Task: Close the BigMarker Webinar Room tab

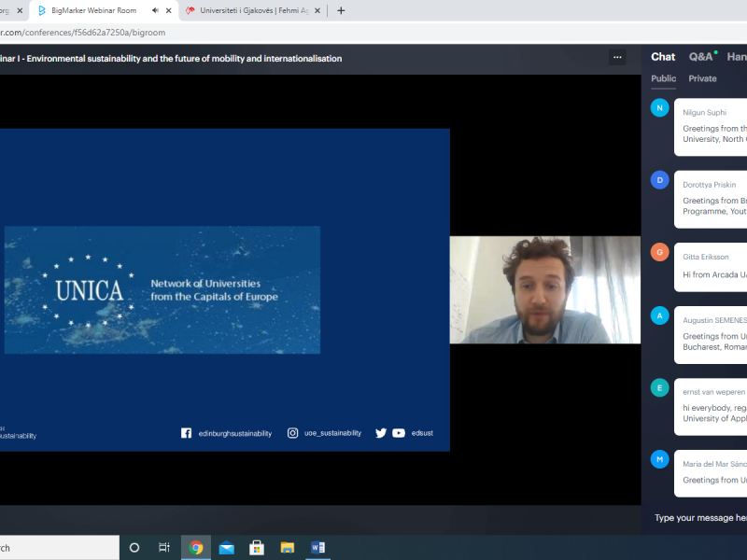Action: coord(169,10)
